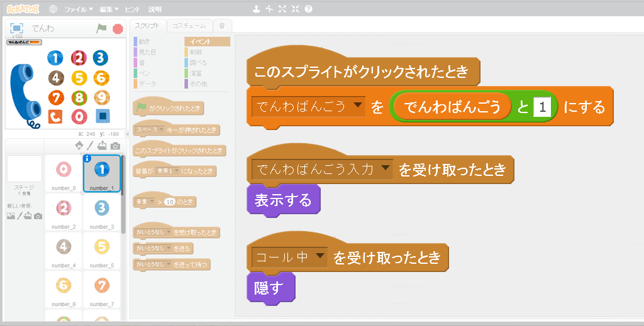Screen dimensions: 644x326
Task: Open the language globe menu
Action: point(53,9)
